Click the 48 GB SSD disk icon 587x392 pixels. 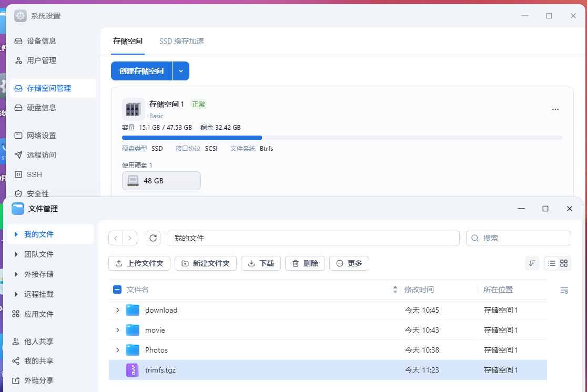click(133, 181)
